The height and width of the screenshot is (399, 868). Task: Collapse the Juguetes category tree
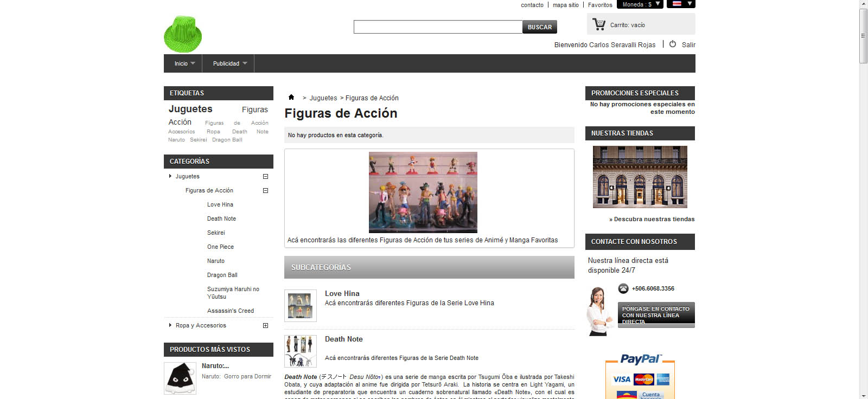[266, 176]
